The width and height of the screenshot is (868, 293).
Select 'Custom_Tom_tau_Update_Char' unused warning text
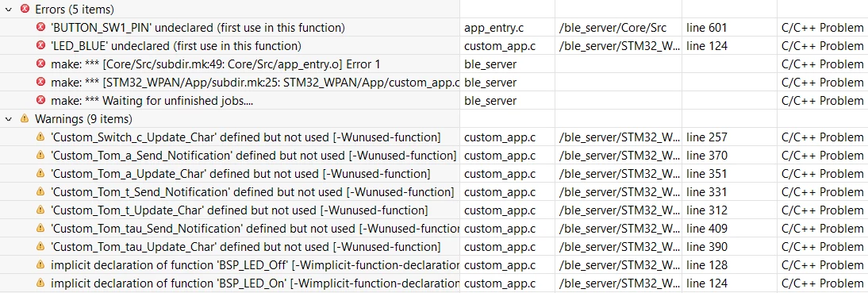[x=245, y=246]
